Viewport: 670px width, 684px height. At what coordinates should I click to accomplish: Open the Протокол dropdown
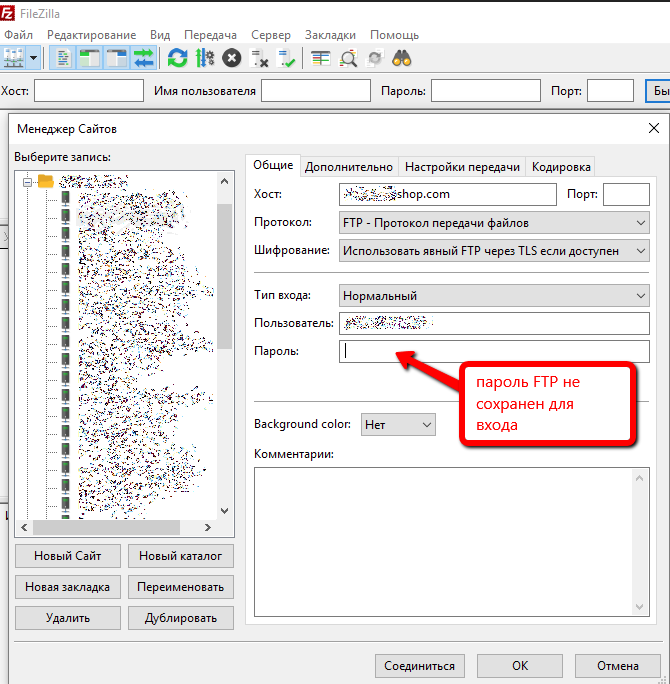(494, 223)
